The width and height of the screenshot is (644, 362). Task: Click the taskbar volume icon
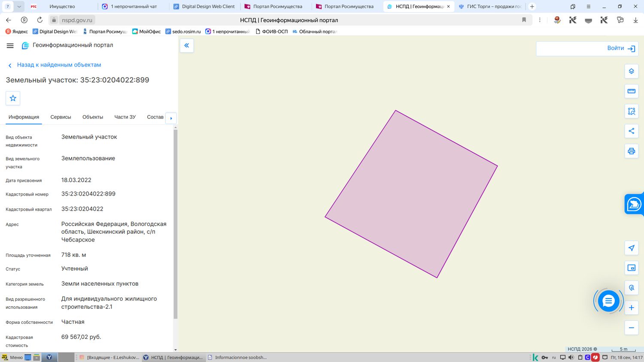tap(571, 357)
